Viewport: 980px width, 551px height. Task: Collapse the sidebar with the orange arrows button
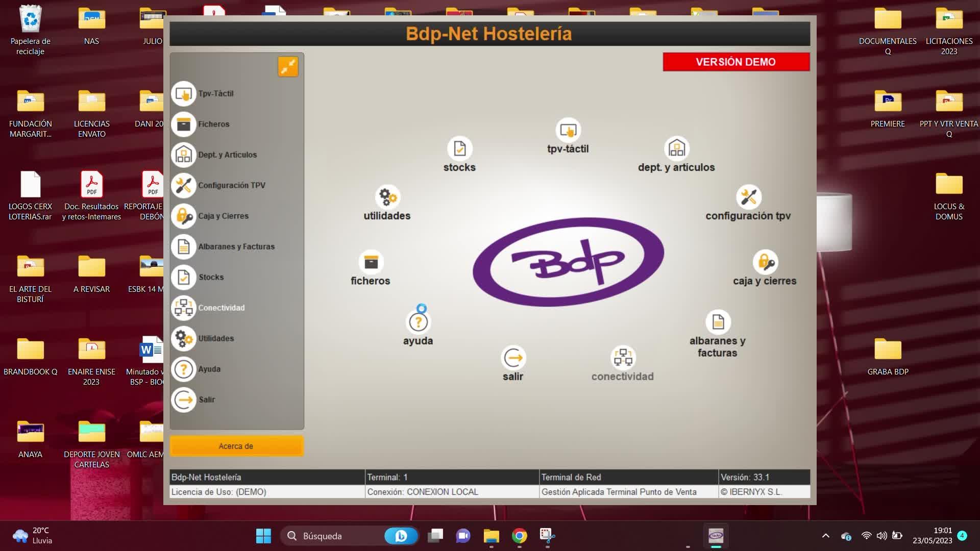pos(288,67)
